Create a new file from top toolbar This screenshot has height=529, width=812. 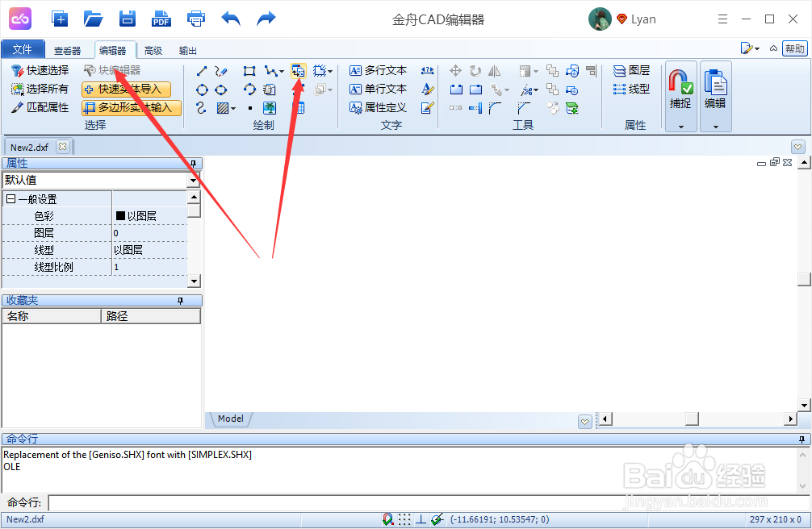tap(60, 19)
